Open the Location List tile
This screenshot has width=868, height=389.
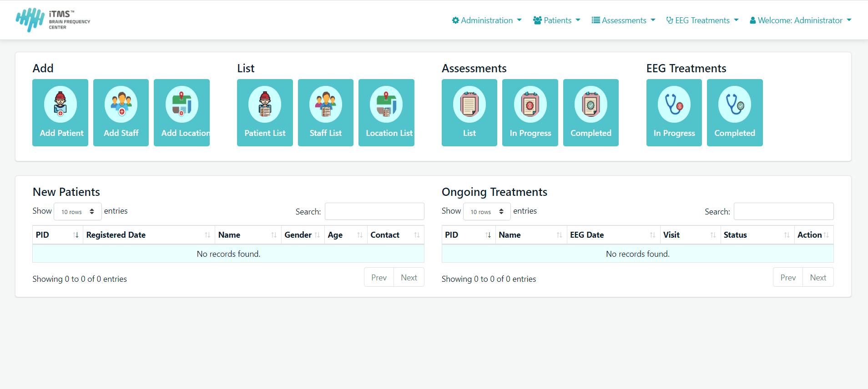(x=386, y=113)
